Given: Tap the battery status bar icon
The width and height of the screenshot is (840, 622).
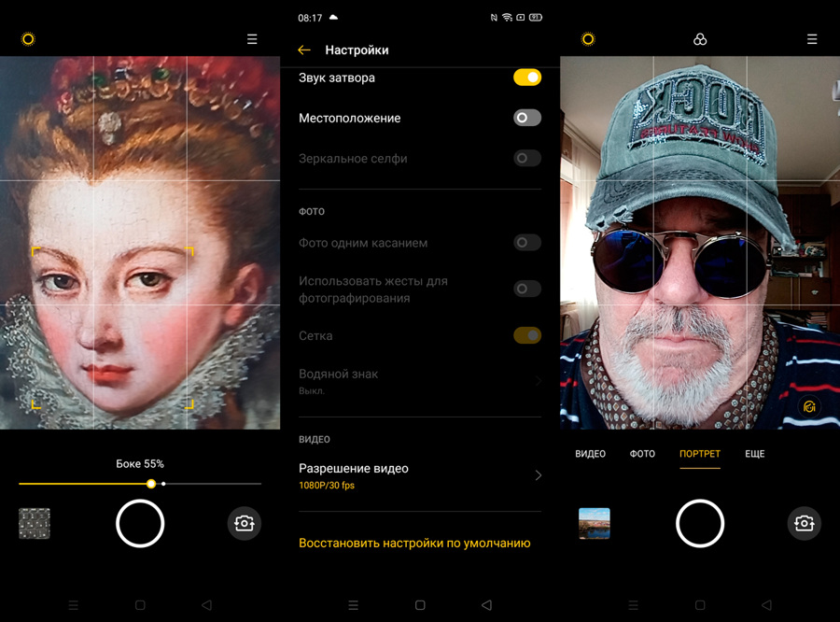Looking at the screenshot, I should [535, 18].
